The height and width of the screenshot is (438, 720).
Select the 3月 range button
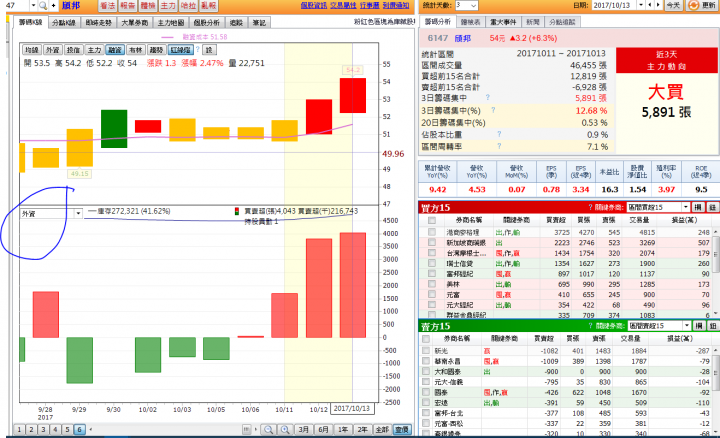(x=304, y=430)
